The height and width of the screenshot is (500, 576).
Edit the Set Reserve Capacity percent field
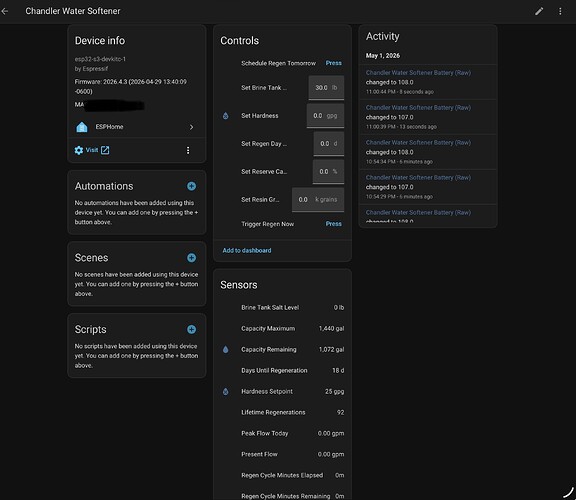pyautogui.click(x=328, y=172)
